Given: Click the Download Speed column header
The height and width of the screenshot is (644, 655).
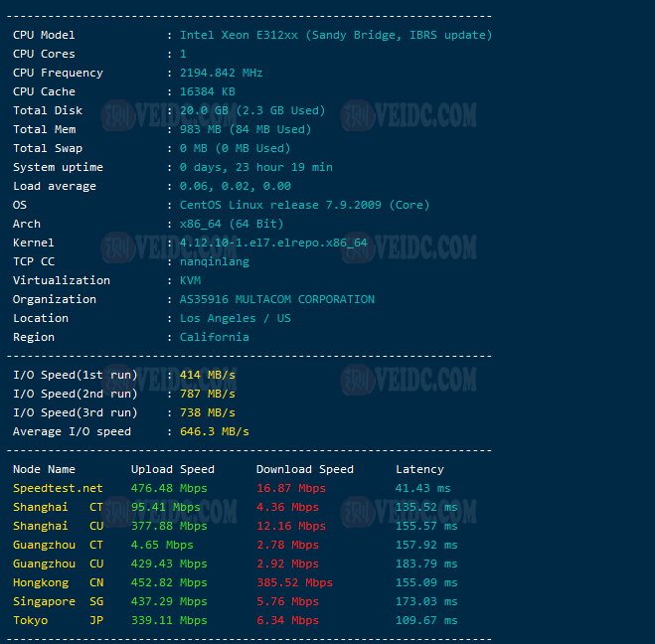Looking at the screenshot, I should 305,469.
